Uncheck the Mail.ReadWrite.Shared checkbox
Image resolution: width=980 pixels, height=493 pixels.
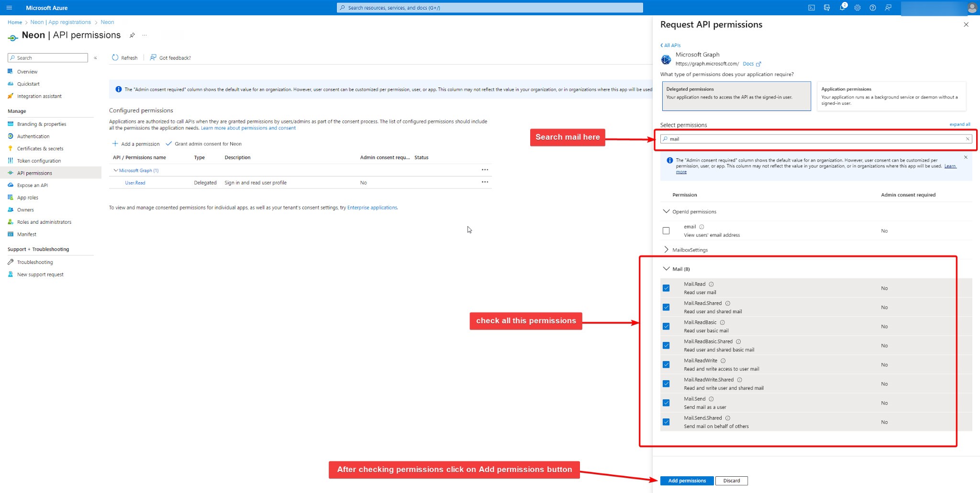[666, 384]
